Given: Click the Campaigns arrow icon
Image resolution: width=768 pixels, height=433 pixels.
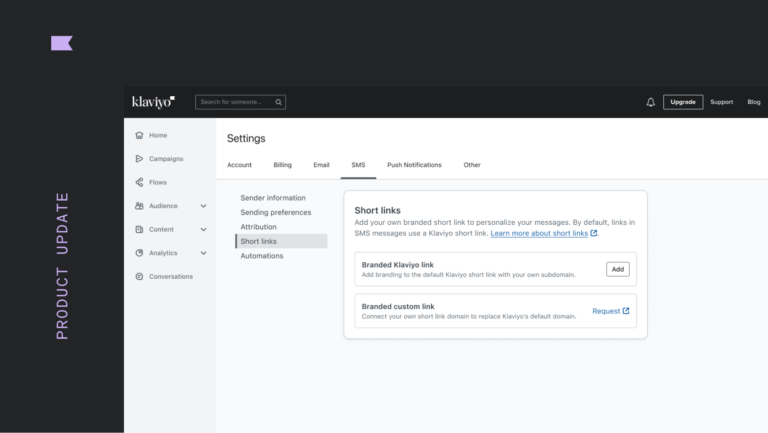Looking at the screenshot, I should tap(139, 159).
